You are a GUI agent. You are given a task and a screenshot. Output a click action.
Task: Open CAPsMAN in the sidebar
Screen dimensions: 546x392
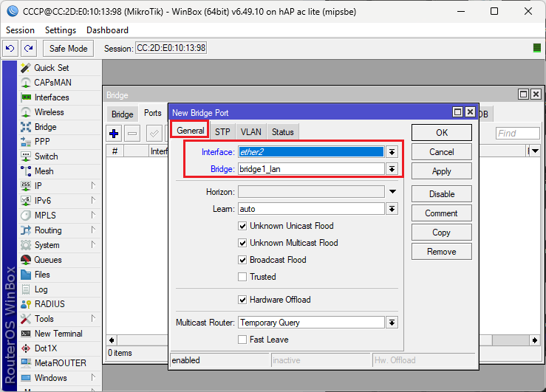pyautogui.click(x=52, y=83)
